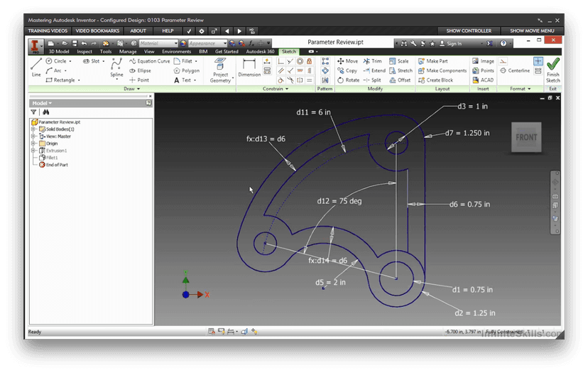Click Make Part in Layout panel
The width and height of the screenshot is (588, 373).
432,61
